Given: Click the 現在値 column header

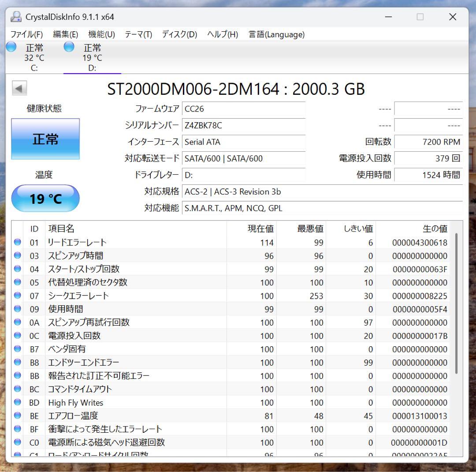Looking at the screenshot, I should point(252,229).
